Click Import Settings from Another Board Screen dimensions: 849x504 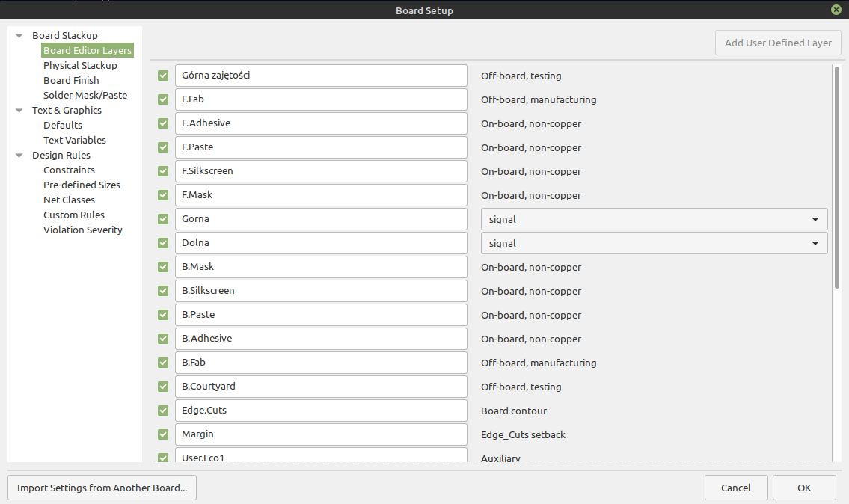tap(102, 488)
